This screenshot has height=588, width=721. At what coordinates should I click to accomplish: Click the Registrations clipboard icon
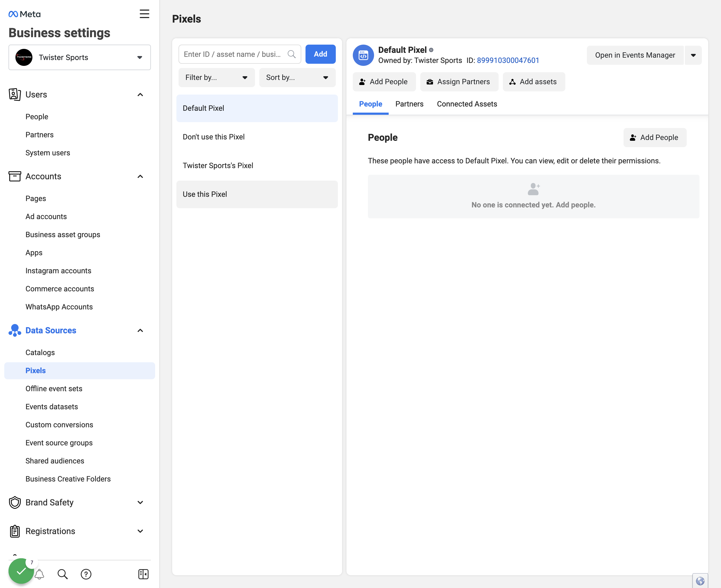pos(15,531)
